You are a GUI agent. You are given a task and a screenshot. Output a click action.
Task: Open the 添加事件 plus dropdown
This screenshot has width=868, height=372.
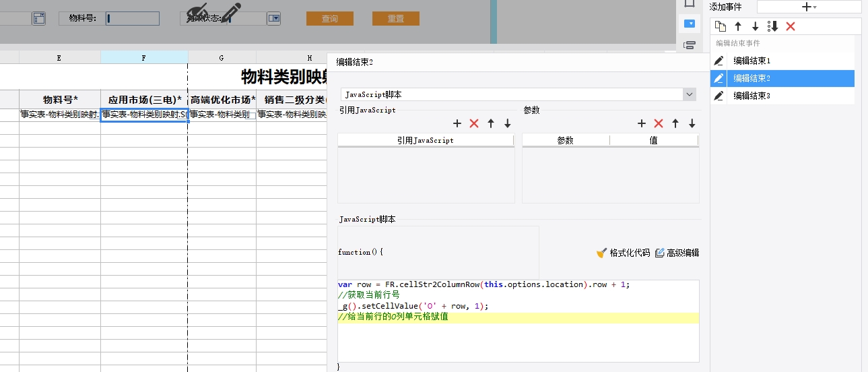[x=809, y=7]
